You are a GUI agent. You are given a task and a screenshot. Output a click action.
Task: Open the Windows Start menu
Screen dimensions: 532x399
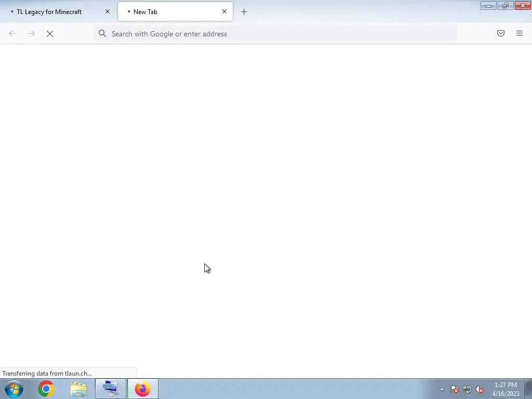click(14, 389)
